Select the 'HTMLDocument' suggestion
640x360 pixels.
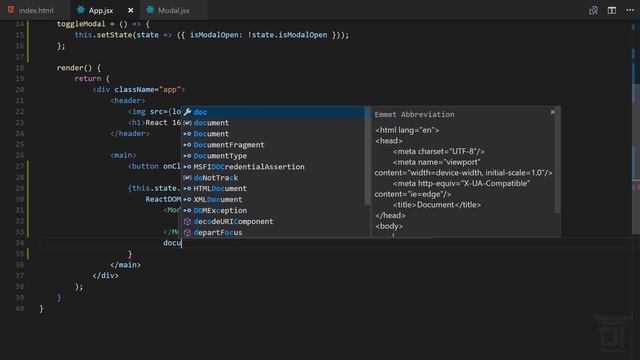[x=273, y=189]
